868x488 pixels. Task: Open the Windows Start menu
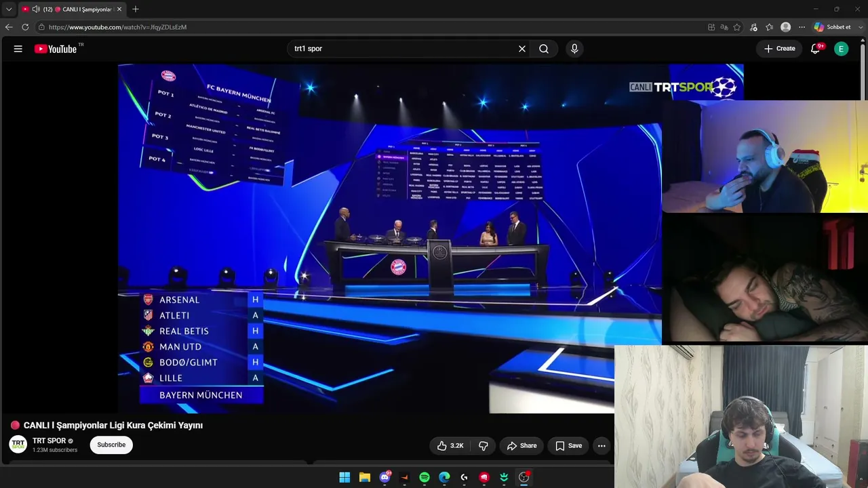[344, 477]
